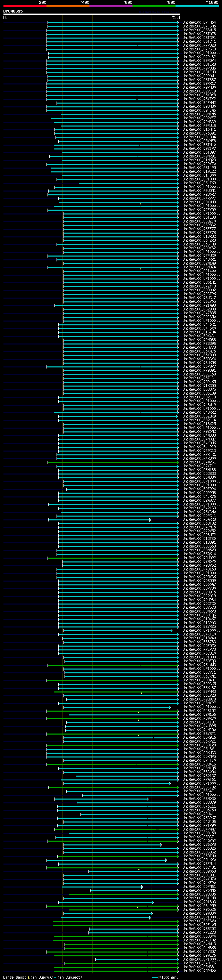222x980 pixels.
Task: Select the hit label UniRef100_Q1WLZ2
Action: tap(199, 172)
